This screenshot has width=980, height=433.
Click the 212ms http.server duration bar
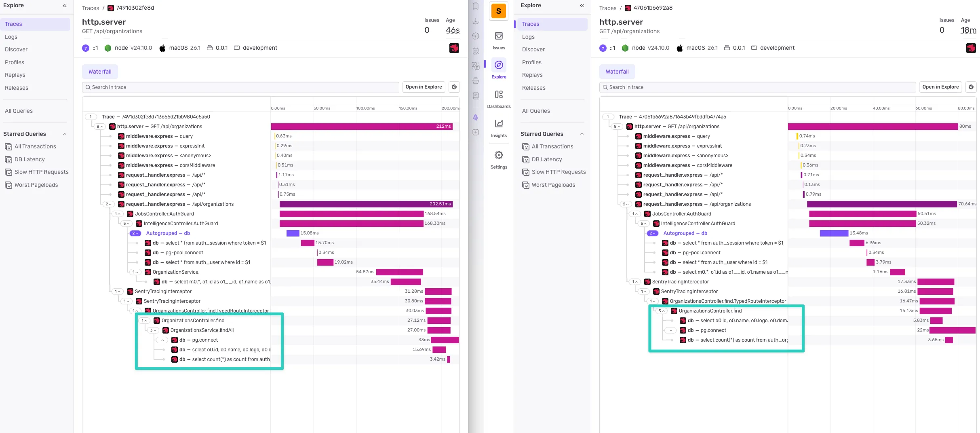click(x=361, y=127)
